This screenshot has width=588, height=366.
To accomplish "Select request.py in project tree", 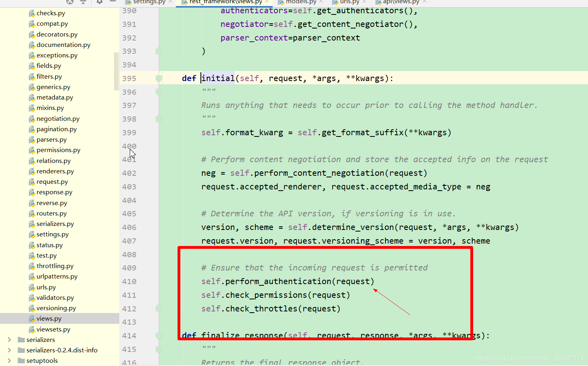I will coord(52,182).
